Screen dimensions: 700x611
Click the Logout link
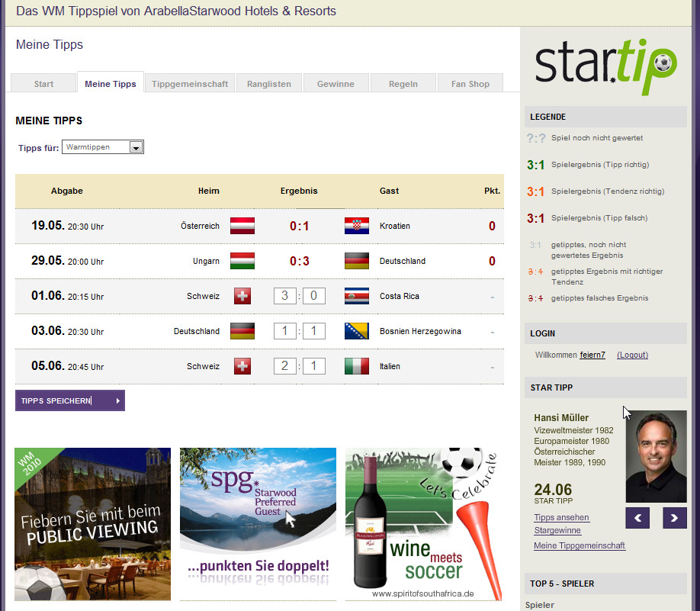click(632, 355)
